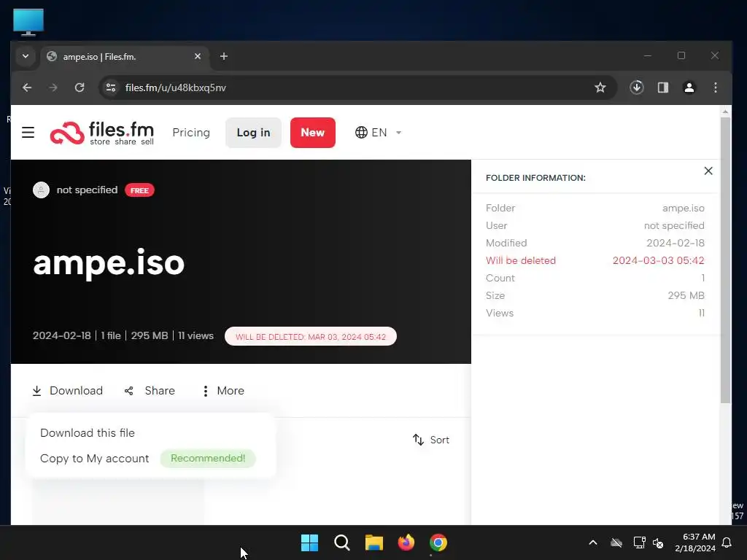This screenshot has width=747, height=560.
Task: Open the Pricing page
Action: (x=191, y=133)
